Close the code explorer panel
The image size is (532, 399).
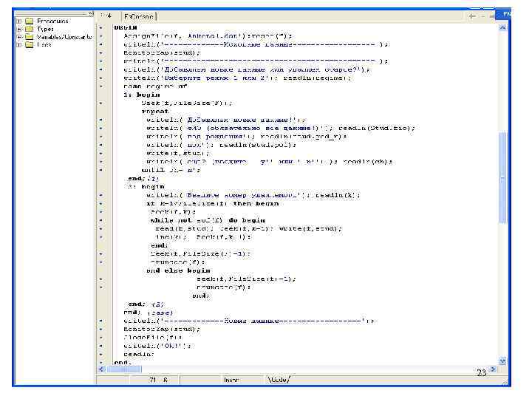[91, 13]
